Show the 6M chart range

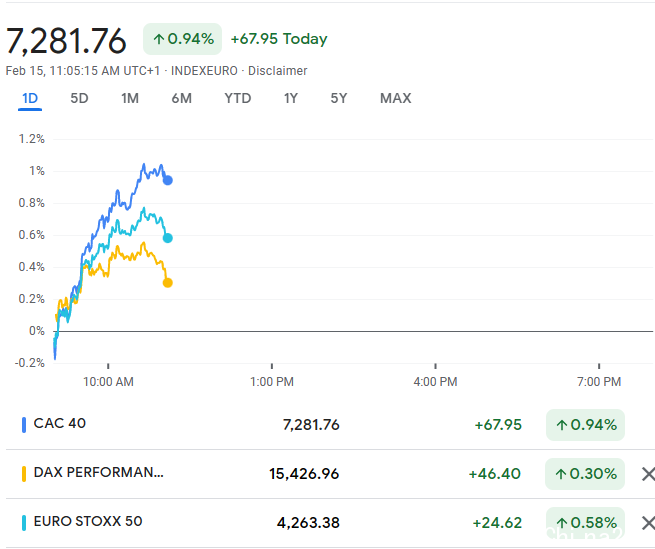coord(182,99)
